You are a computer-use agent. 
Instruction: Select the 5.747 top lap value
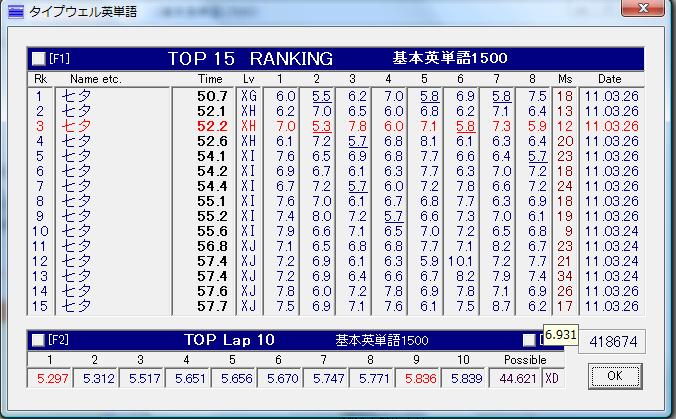[328, 378]
